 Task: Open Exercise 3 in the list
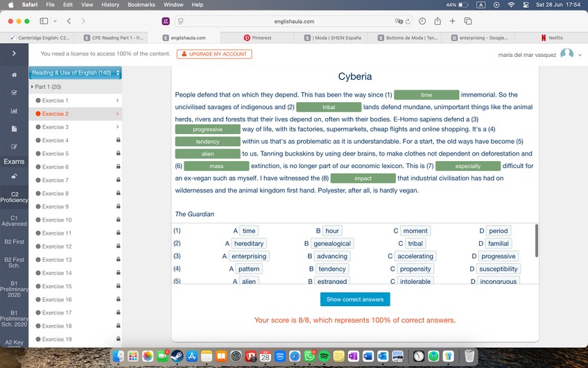coord(76,127)
